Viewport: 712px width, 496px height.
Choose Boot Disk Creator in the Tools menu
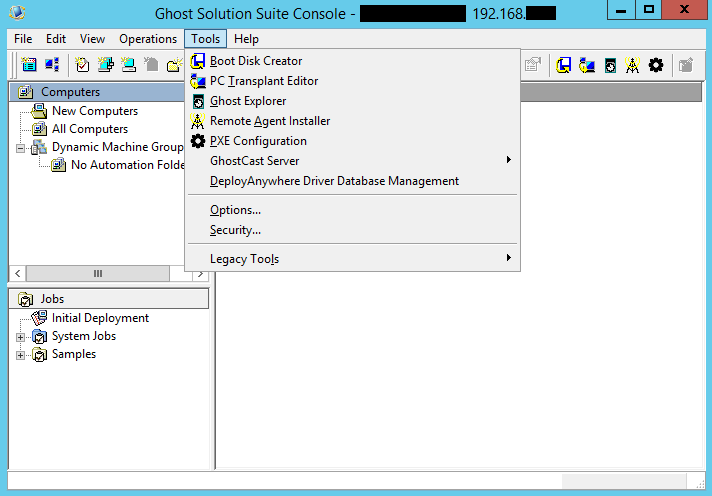[353, 61]
